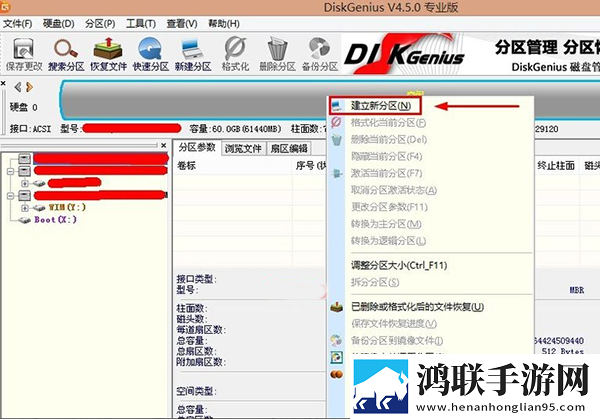This screenshot has height=419, width=600.
Task: Click the 终止柱面 column header
Action: pos(556,166)
